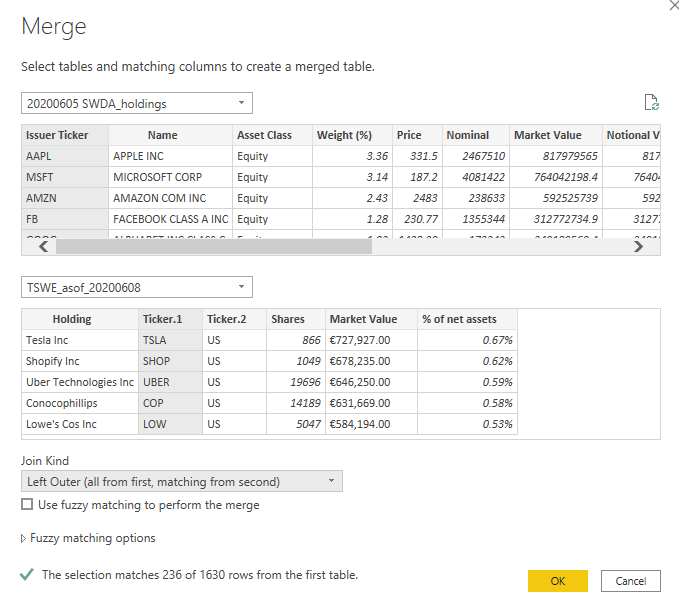Open the TSWE_asof_20200608 table dropdown
Screen dimensions: 679x614
137,287
